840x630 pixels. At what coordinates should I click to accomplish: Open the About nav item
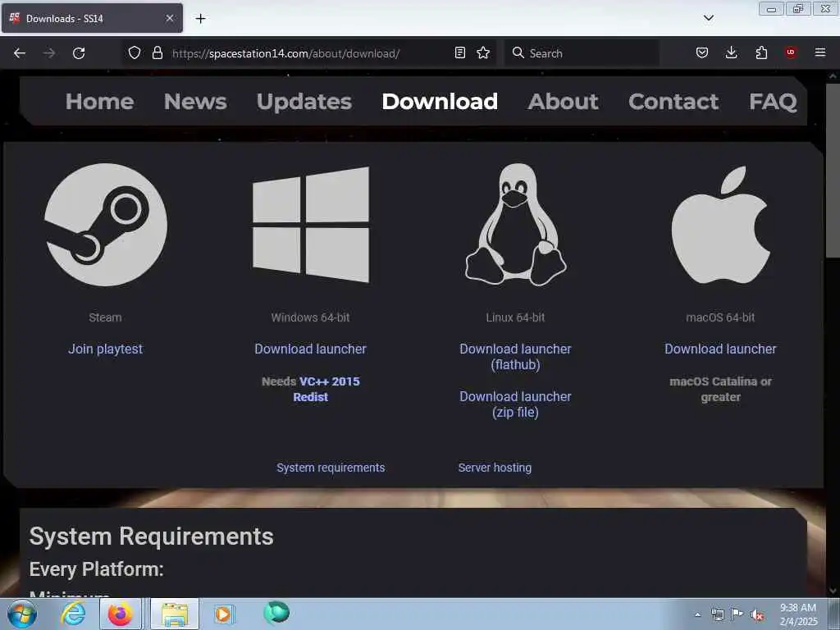tap(563, 101)
